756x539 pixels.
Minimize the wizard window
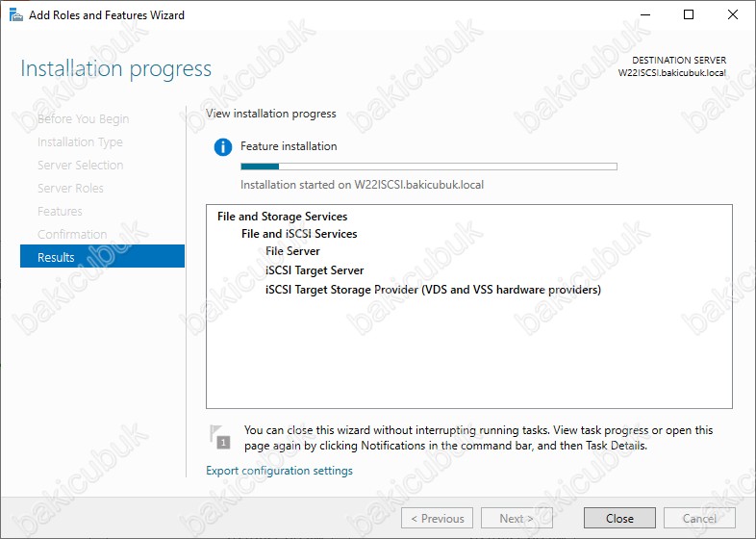pyautogui.click(x=645, y=14)
